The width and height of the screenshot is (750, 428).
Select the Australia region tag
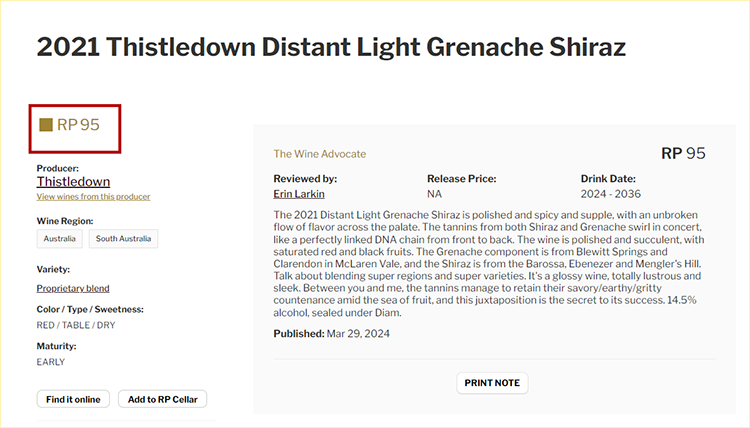61,239
